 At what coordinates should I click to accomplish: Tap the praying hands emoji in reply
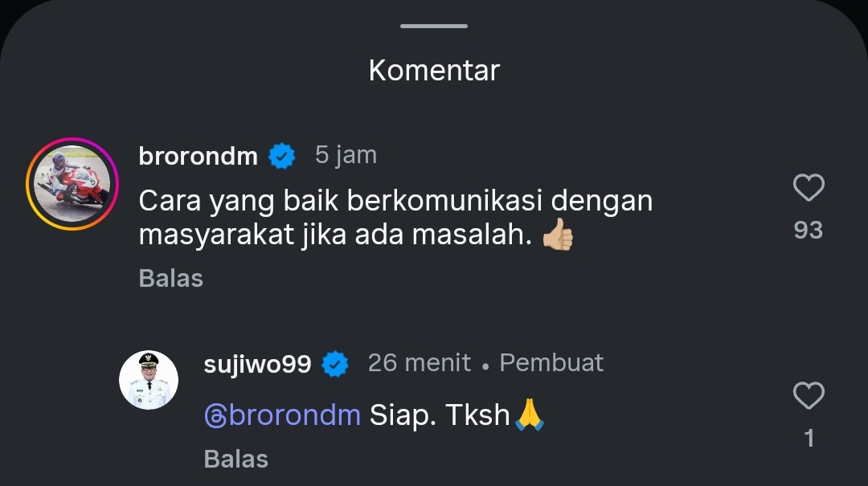click(x=530, y=415)
